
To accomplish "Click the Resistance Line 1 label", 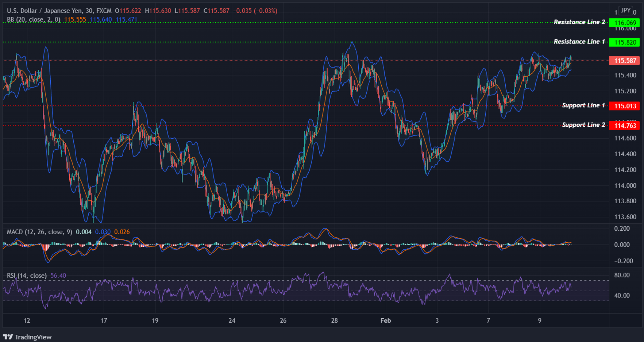I will point(581,41).
